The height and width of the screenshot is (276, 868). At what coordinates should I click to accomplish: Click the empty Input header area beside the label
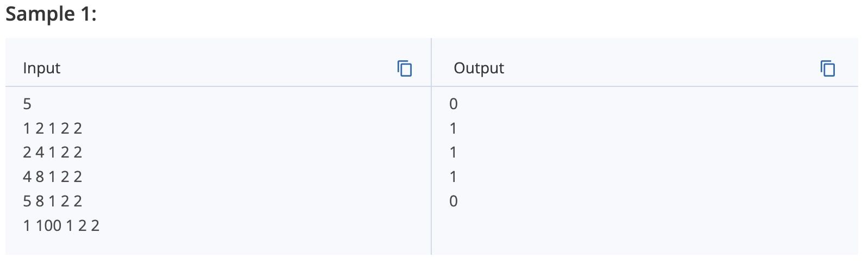pyautogui.click(x=228, y=68)
